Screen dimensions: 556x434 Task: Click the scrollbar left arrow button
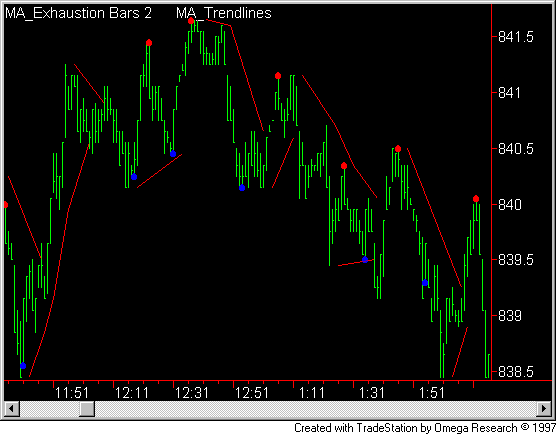(x=12, y=409)
